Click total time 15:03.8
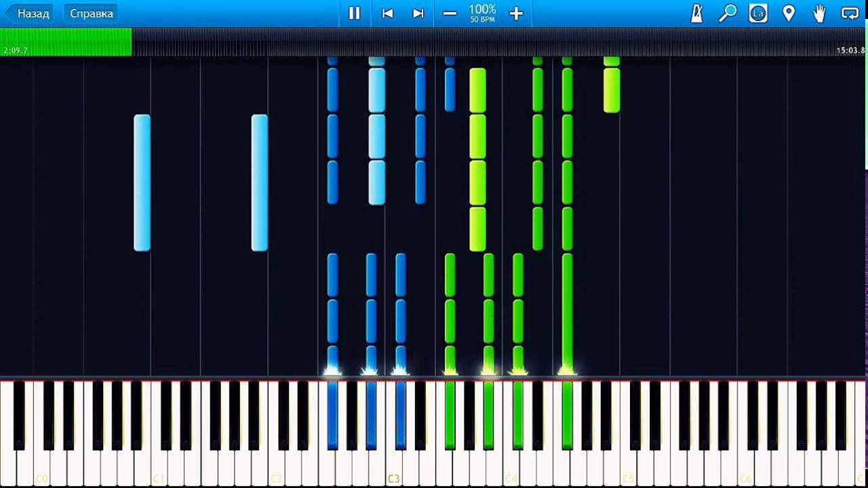868x488 pixels. coord(850,51)
